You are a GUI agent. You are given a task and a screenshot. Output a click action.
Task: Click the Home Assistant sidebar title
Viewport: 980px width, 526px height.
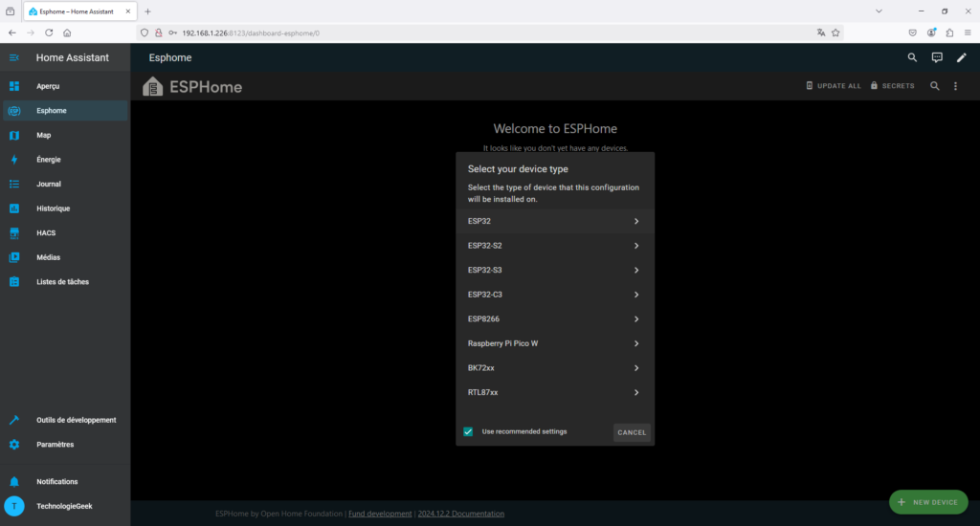73,57
